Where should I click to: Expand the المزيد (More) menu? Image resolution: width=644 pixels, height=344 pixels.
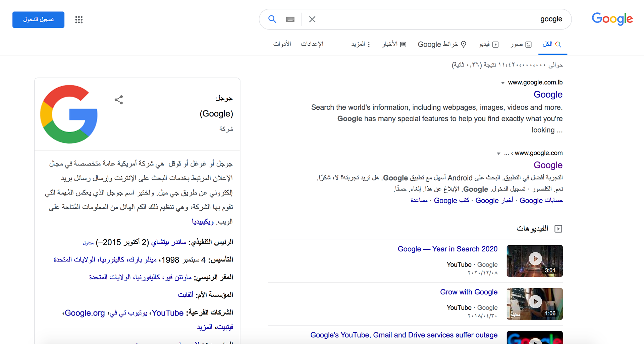tap(361, 44)
